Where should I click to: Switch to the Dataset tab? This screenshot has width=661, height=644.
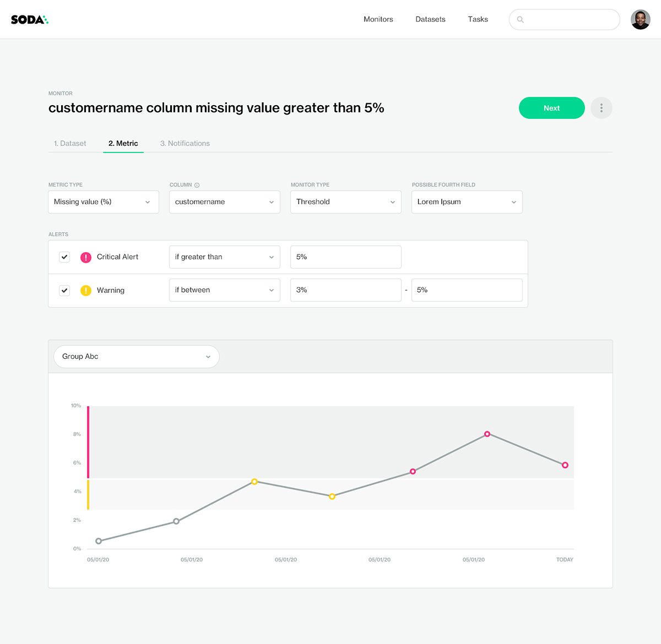pos(69,143)
